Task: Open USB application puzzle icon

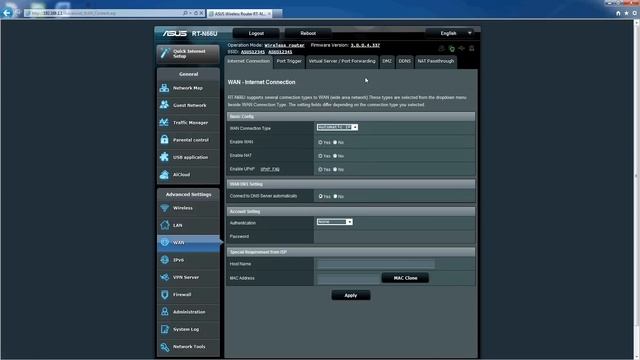Action: coord(164,157)
